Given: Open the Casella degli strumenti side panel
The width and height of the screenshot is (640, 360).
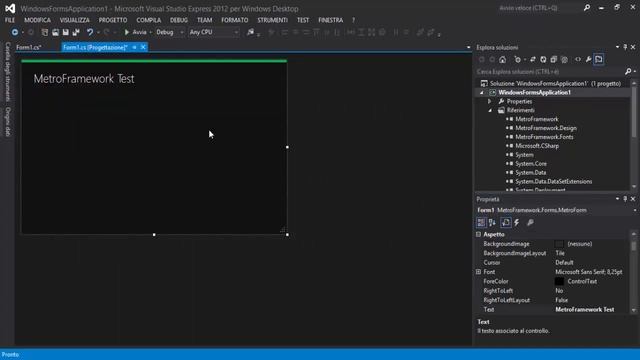Looking at the screenshot, I should (7, 71).
